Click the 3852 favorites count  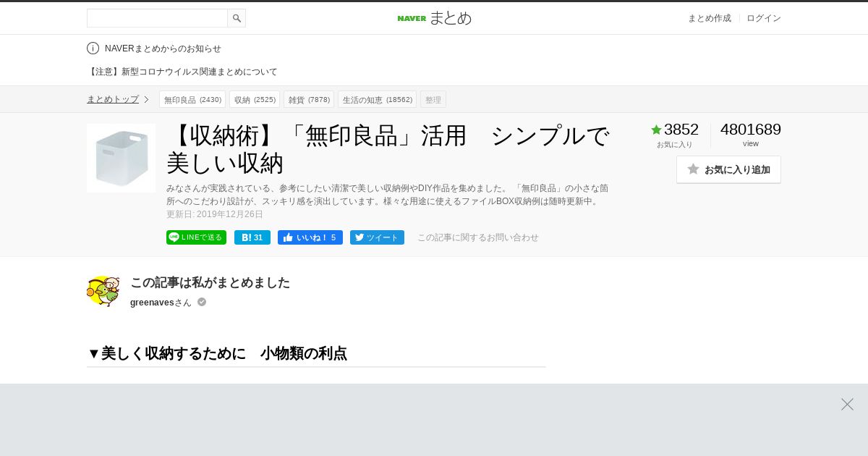pyautogui.click(x=681, y=130)
